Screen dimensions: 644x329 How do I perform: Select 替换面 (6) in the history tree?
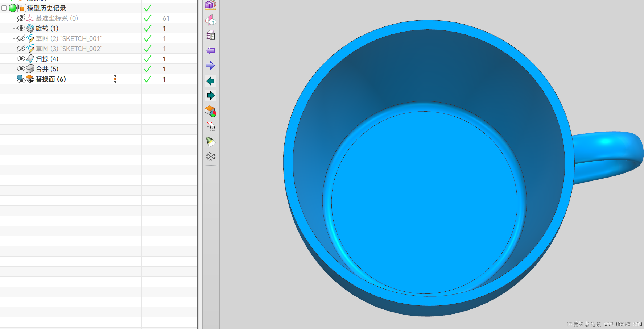[x=50, y=79]
